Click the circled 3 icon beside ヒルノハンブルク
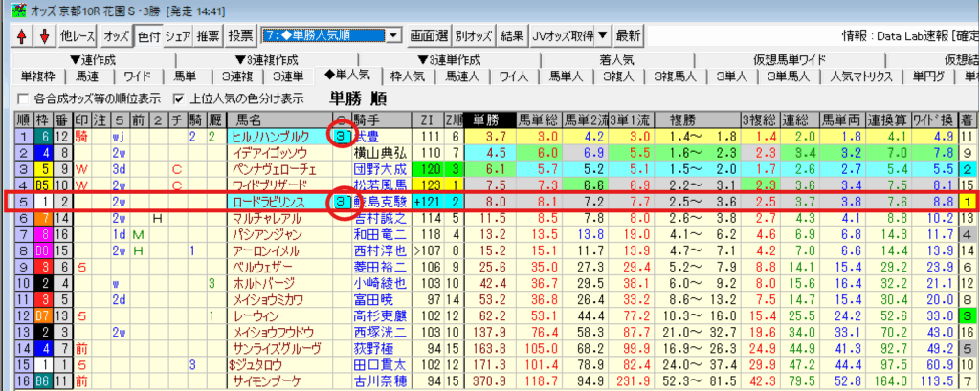The width and height of the screenshot is (980, 391). [342, 137]
